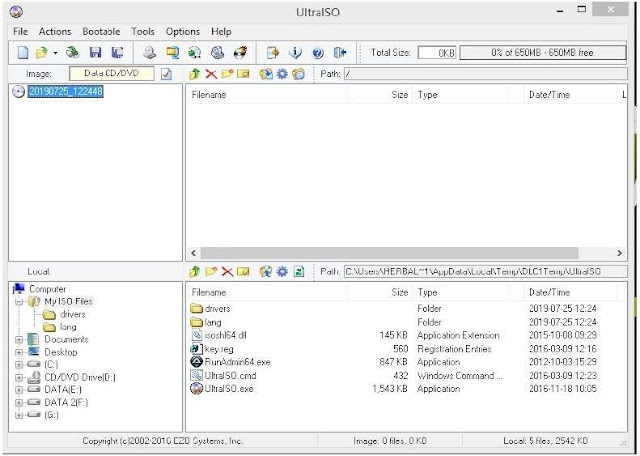Image resolution: width=640 pixels, height=456 pixels.
Task: Save the image with floppy disk icon
Action: (x=96, y=52)
